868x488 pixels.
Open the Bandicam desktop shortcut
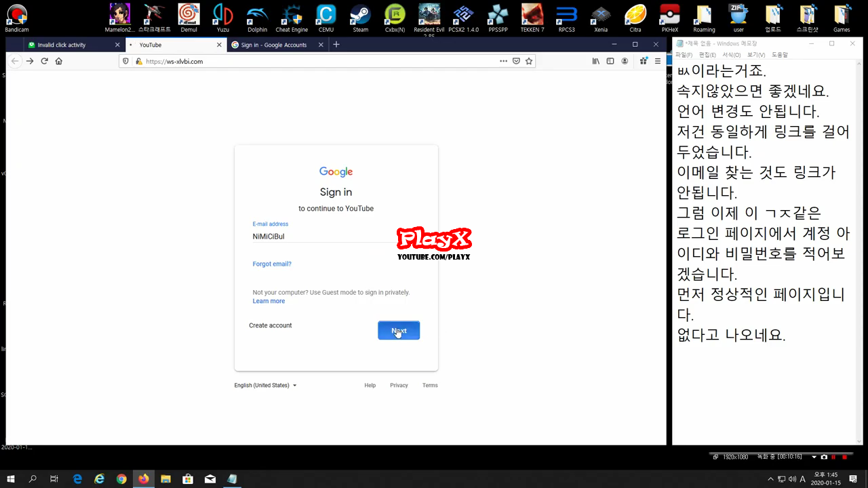click(16, 18)
